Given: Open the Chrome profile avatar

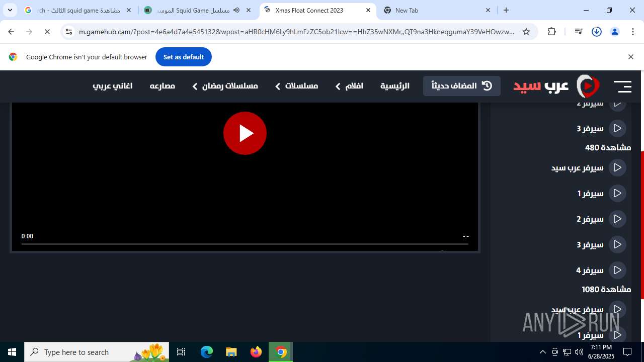Looking at the screenshot, I should (x=615, y=32).
